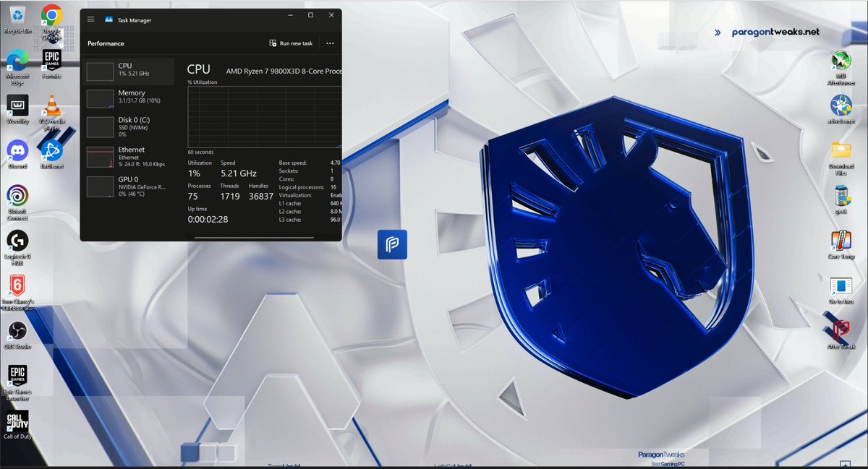Screen dimensions: 868x469
Task: Maximize the Task Manager window
Action: 310,14
